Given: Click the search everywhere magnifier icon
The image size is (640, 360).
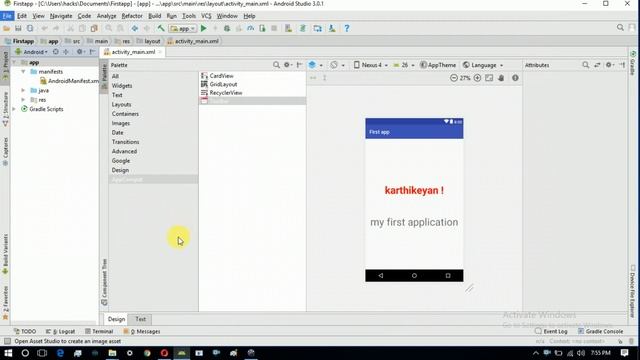Looking at the screenshot, I should [x=620, y=27].
